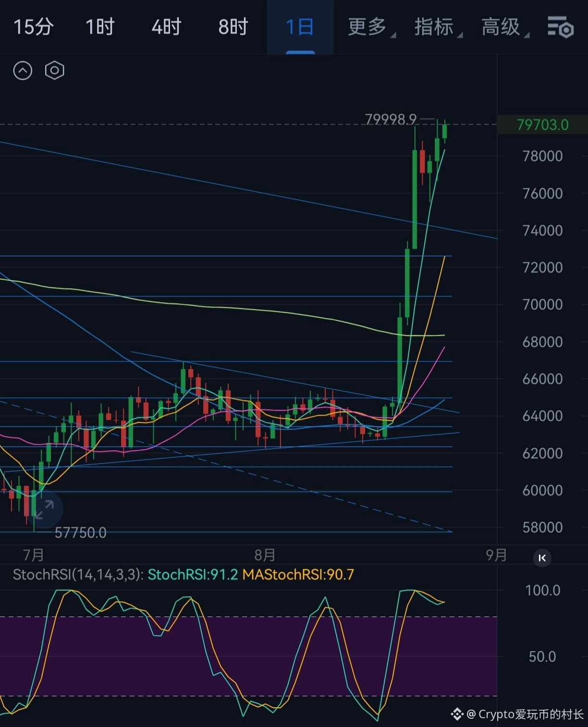
Task: Click the 70000 price axis label
Action: tap(542, 304)
